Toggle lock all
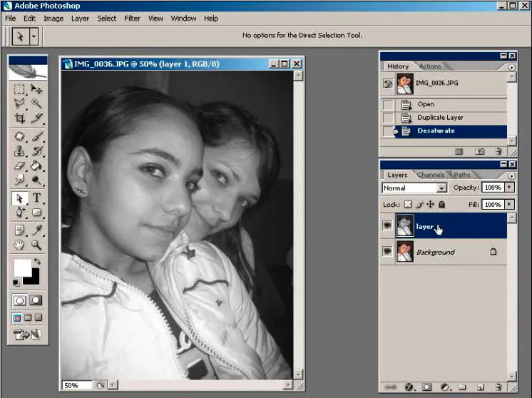 (x=441, y=204)
